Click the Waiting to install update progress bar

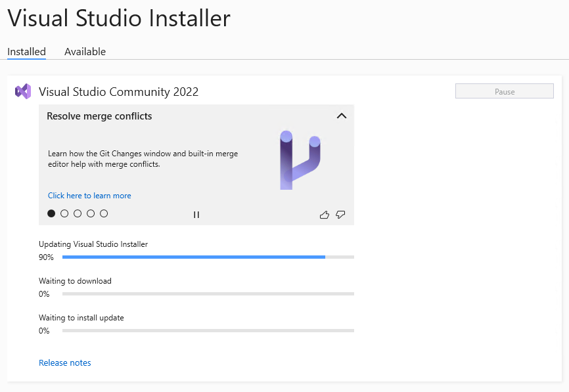tap(207, 330)
